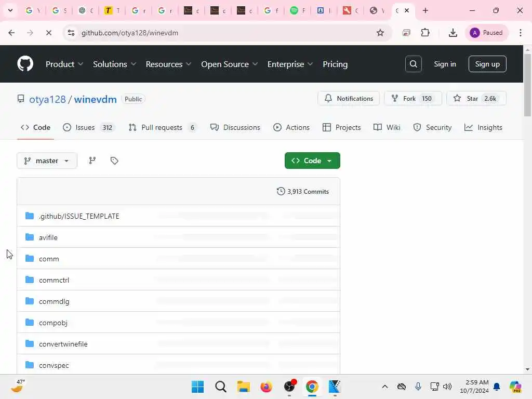Expand the Open Source menu
Viewport: 532px width, 399px height.
[229, 64]
